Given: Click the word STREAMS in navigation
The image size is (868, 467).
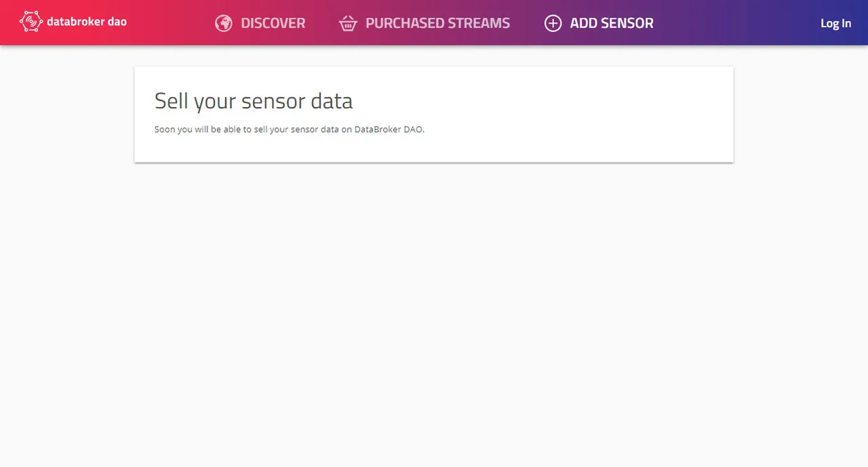Looking at the screenshot, I should 473,23.
